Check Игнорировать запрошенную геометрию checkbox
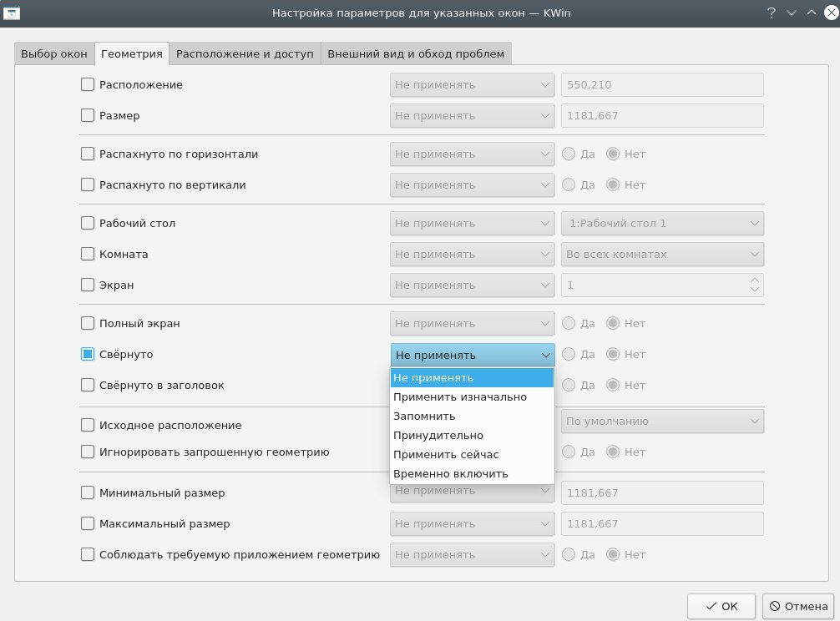The image size is (840, 621). point(88,452)
